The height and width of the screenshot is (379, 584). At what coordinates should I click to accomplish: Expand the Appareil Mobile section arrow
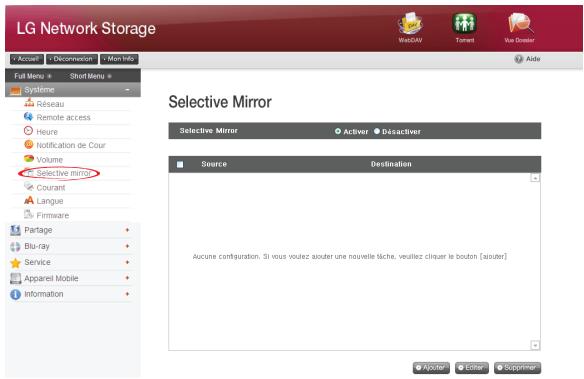click(127, 278)
